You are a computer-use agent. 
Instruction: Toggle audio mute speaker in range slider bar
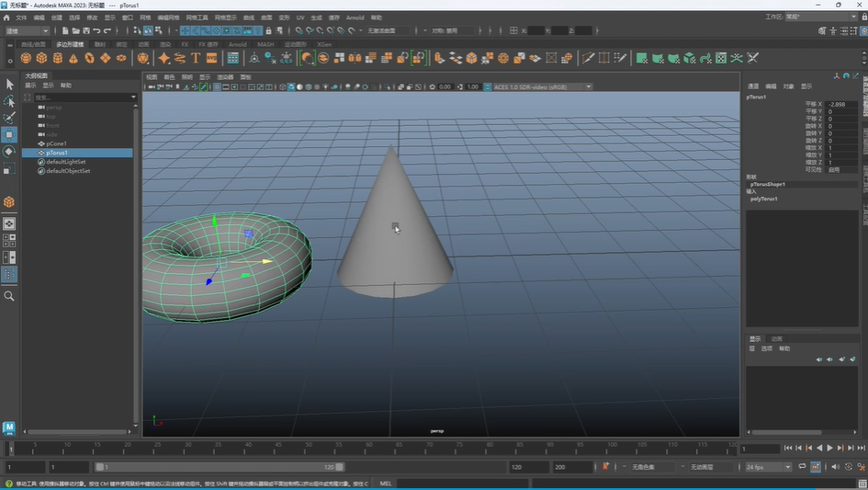(x=835, y=467)
